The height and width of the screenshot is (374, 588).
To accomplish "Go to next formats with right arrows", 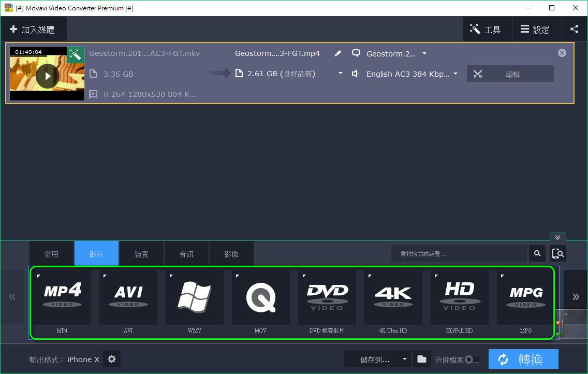I will pyautogui.click(x=576, y=297).
